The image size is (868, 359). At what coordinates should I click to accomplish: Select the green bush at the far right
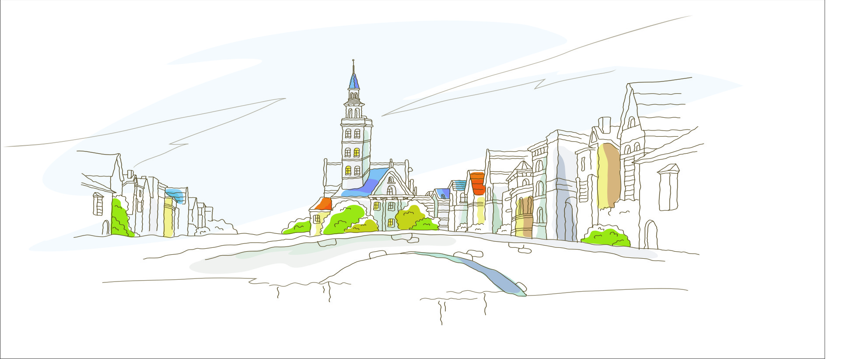click(606, 237)
